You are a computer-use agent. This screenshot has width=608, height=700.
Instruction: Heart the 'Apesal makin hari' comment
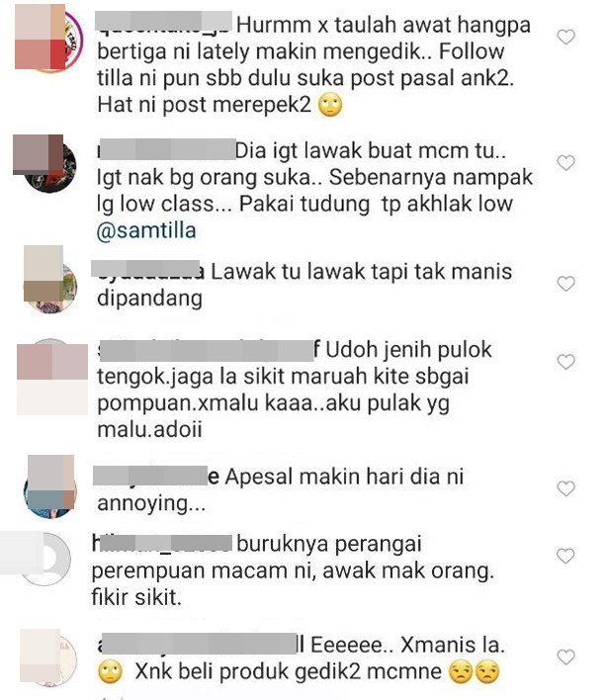point(566,488)
